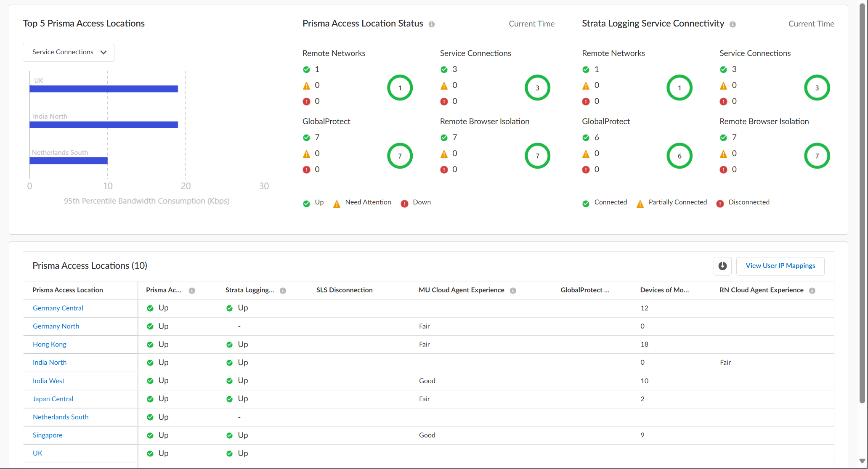Click the Prisma Access Location column header
868x469 pixels.
click(68, 290)
